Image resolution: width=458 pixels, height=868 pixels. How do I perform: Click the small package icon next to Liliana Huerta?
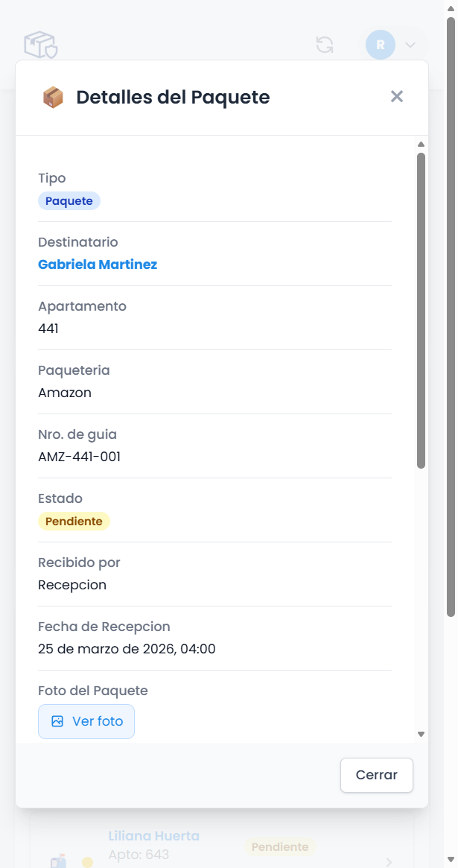(60, 862)
